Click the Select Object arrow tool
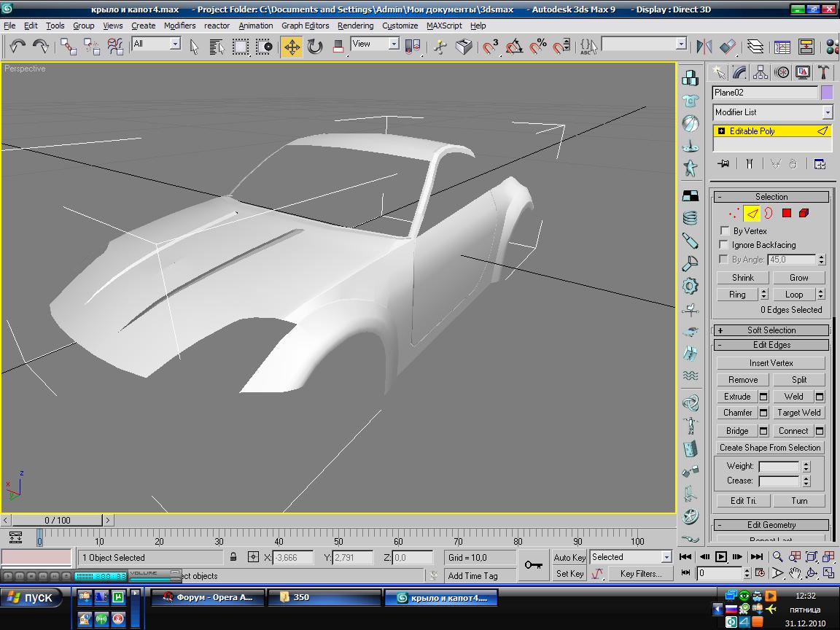The image size is (840, 630). pos(195,47)
